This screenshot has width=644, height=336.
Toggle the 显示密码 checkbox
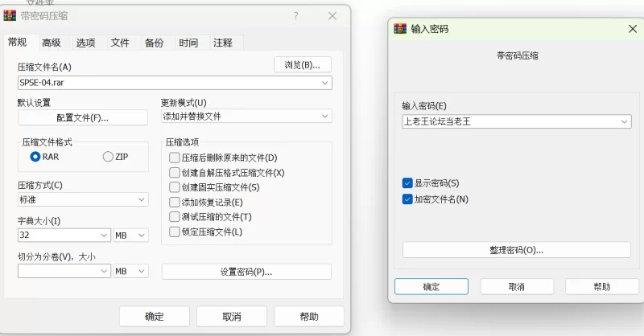[x=407, y=183]
